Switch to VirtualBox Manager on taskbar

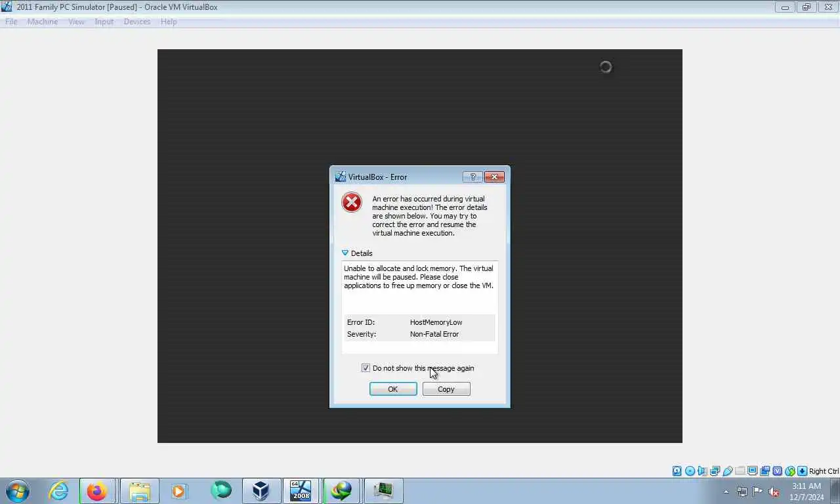[261, 491]
